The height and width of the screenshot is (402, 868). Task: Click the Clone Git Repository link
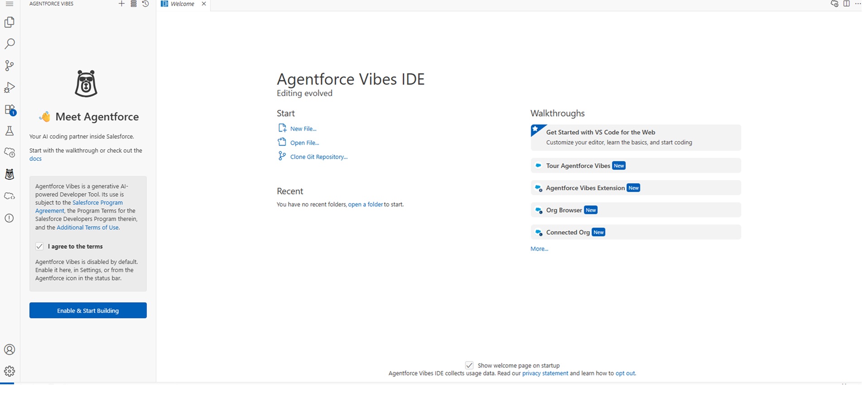(x=318, y=157)
